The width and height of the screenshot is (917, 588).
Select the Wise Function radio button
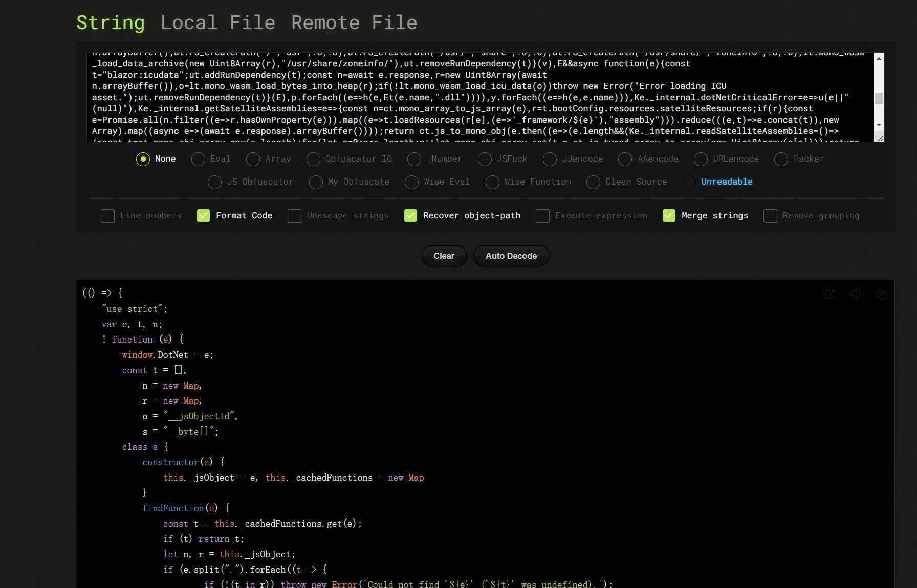pos(492,182)
